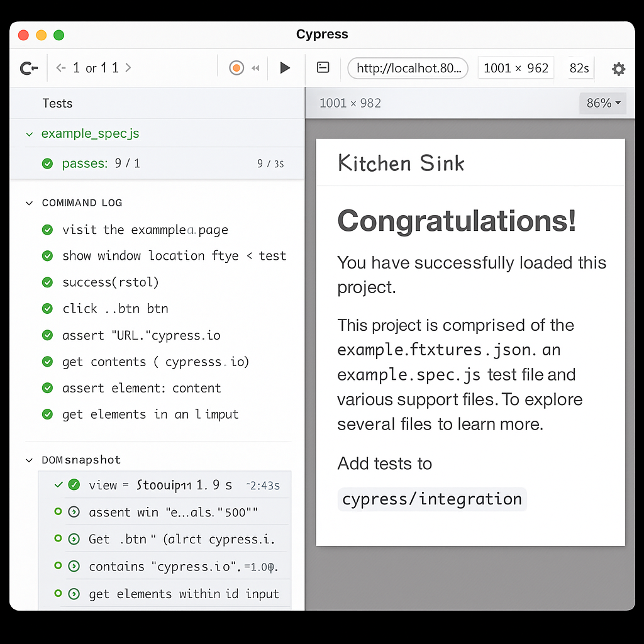644x644 pixels.
Task: Go to previous test with left arrow
Action: tap(61, 68)
